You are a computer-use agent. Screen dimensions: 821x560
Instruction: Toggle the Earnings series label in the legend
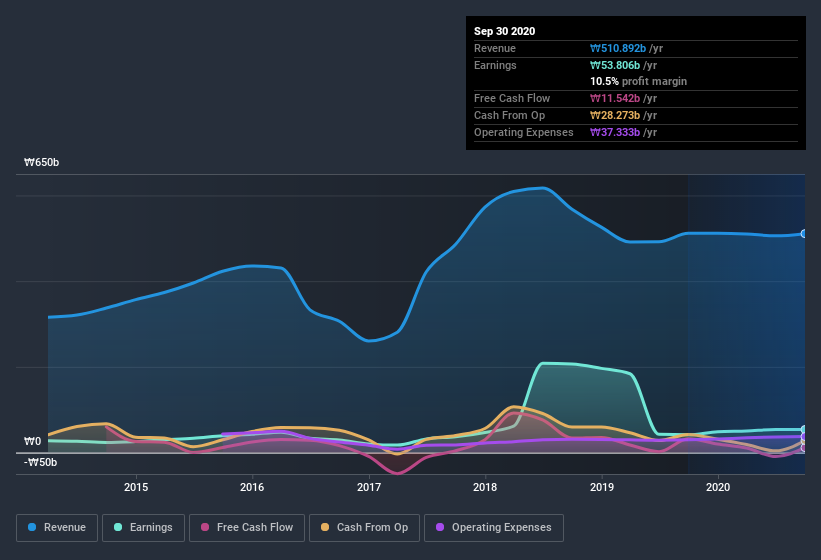(x=149, y=527)
